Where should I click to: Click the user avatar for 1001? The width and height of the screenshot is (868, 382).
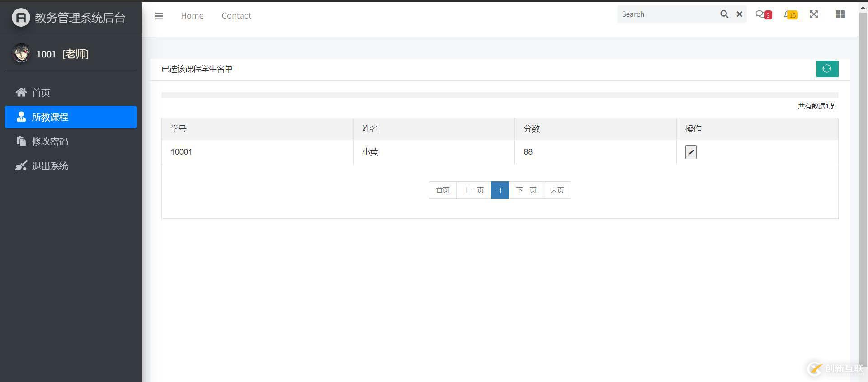pyautogui.click(x=21, y=54)
